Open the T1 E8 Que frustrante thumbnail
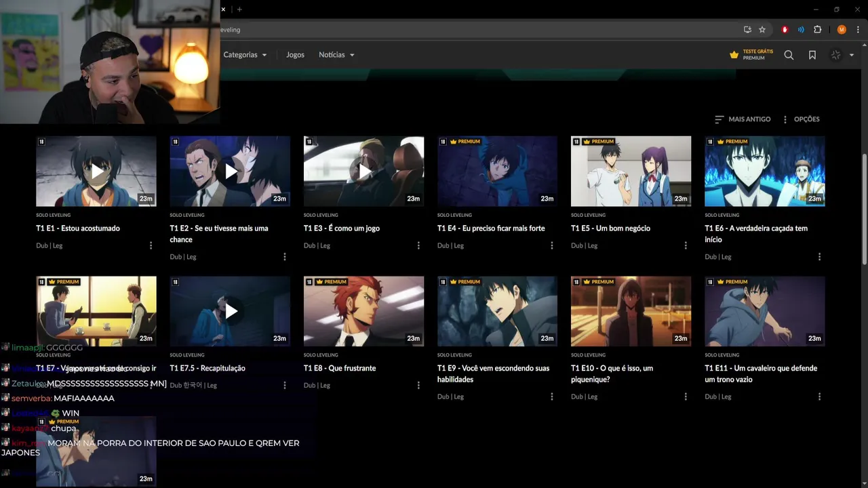Image resolution: width=868 pixels, height=488 pixels. 364,311
